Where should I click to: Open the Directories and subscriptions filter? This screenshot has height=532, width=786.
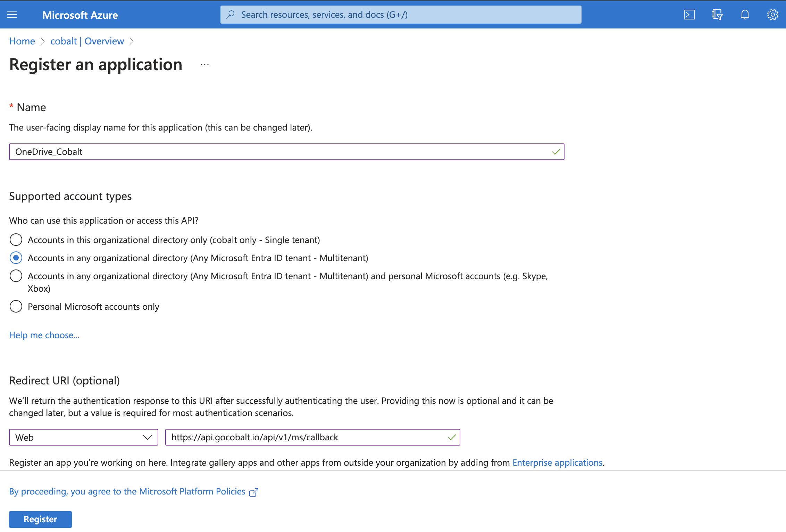click(x=717, y=15)
